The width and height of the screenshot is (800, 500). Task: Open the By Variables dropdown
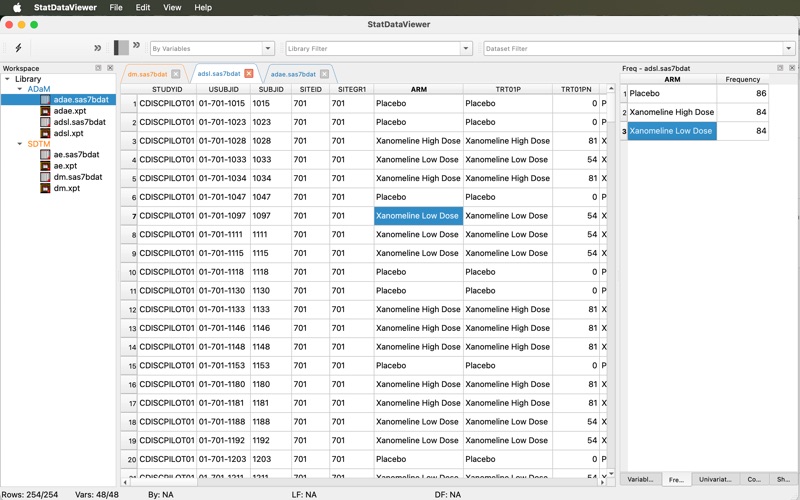pos(268,48)
